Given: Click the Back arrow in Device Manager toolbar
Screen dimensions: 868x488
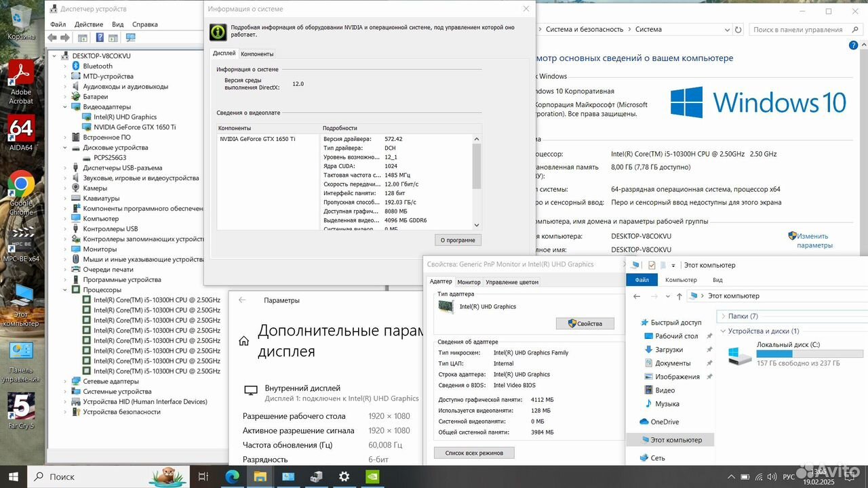Looking at the screenshot, I should coord(53,38).
